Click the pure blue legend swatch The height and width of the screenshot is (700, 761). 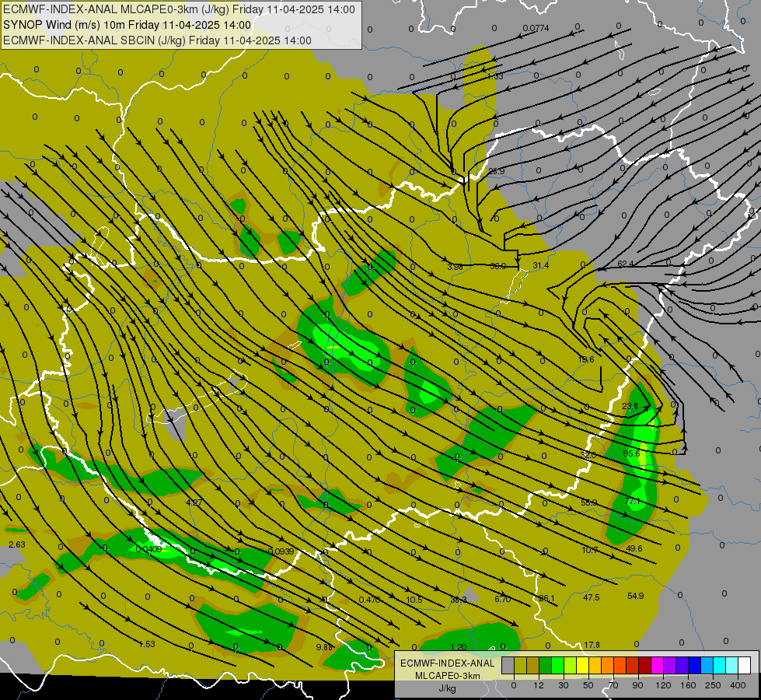click(695, 665)
